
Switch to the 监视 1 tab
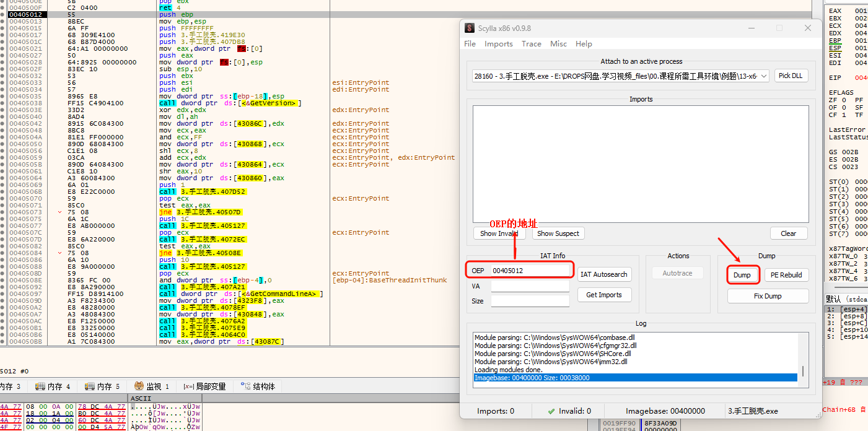[152, 386]
